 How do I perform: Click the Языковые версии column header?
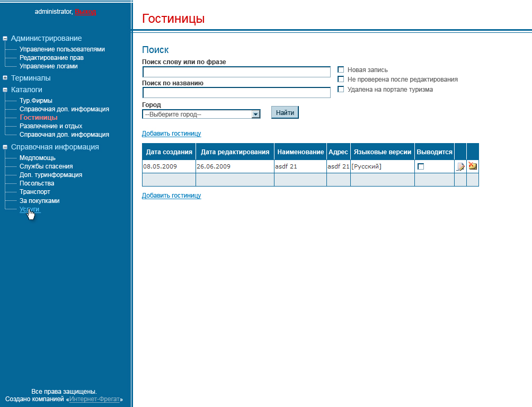[383, 152]
